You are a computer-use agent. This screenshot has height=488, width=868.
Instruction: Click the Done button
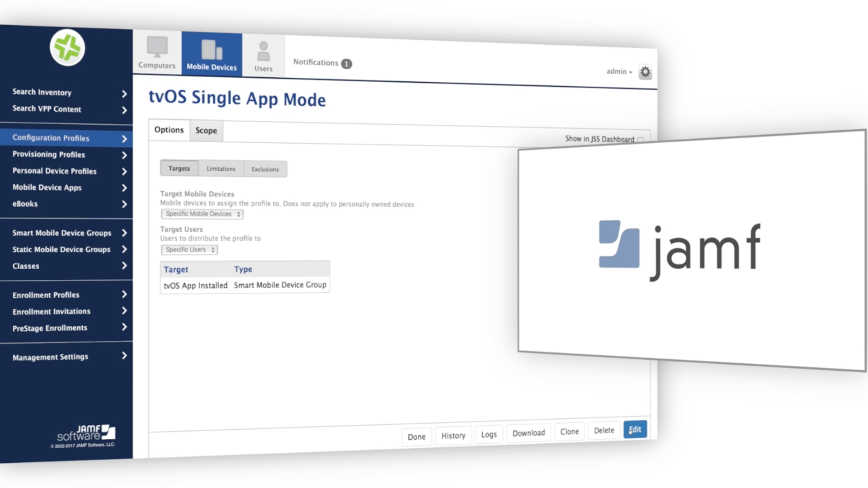pyautogui.click(x=416, y=437)
